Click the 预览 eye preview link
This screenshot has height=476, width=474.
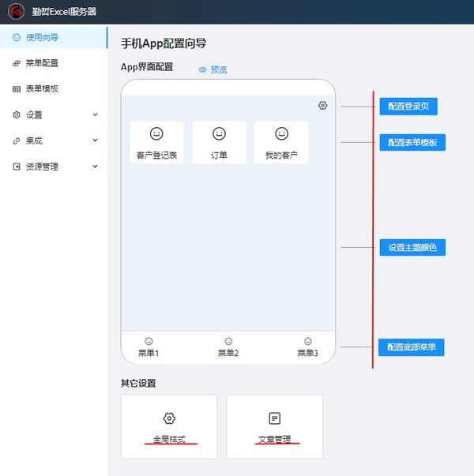(x=213, y=70)
